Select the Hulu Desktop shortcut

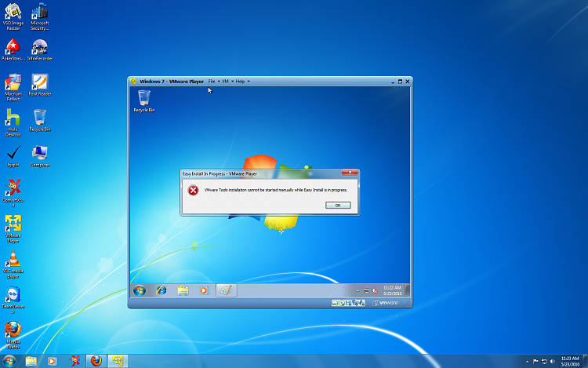coord(13,122)
